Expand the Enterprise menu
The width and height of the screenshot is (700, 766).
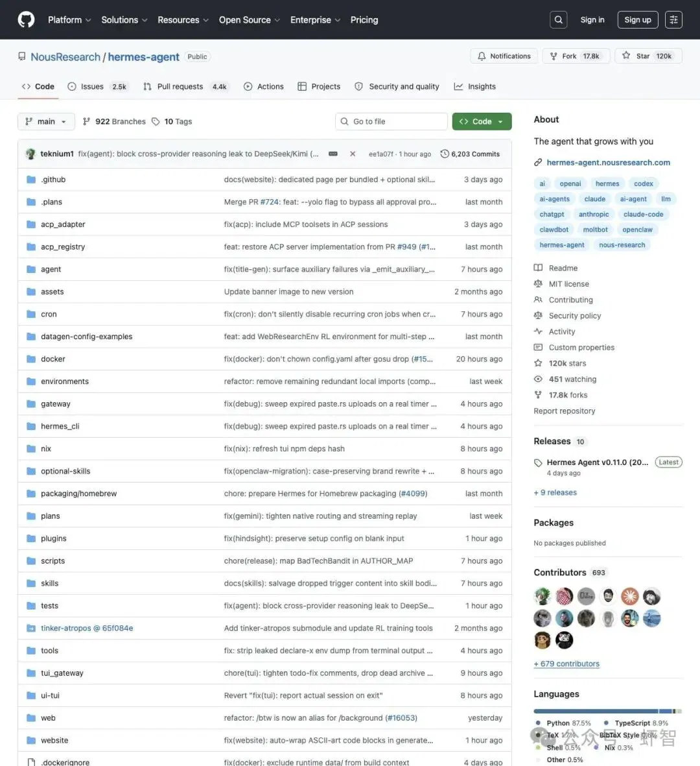point(316,20)
